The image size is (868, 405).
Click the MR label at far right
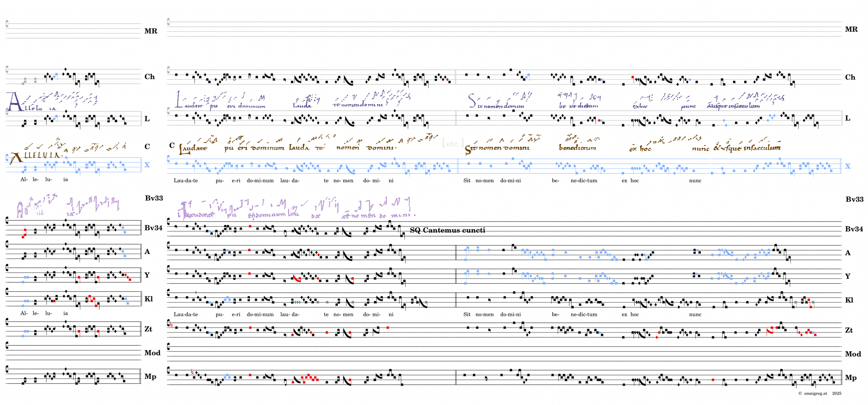point(851,29)
